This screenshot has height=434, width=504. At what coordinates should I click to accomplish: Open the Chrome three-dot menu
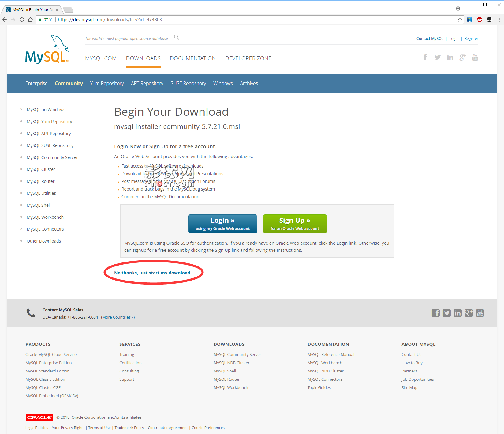tap(499, 20)
